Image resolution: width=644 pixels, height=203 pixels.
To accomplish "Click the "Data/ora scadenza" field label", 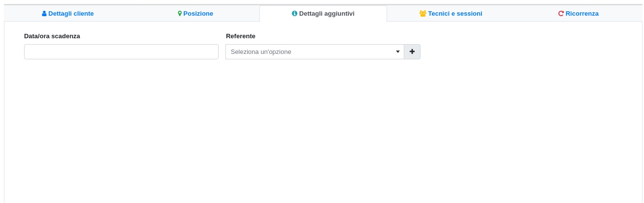I will (x=52, y=36).
